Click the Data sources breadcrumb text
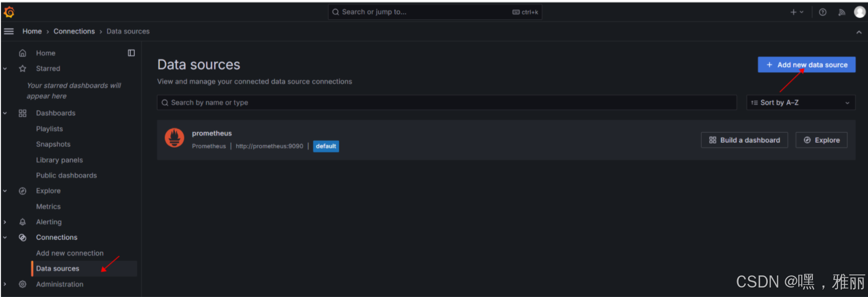 point(128,31)
